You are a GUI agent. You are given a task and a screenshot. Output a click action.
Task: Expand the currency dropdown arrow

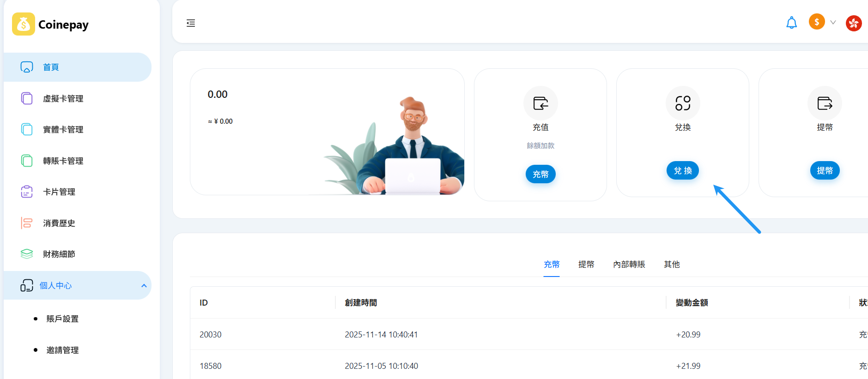point(833,22)
